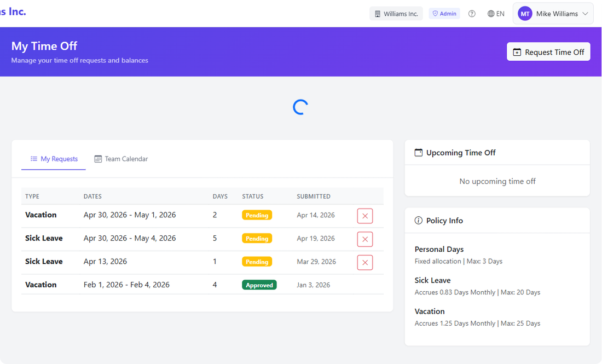Cancel the one-day Sick Leave for Apr 13
The image size is (602, 364).
click(x=364, y=262)
